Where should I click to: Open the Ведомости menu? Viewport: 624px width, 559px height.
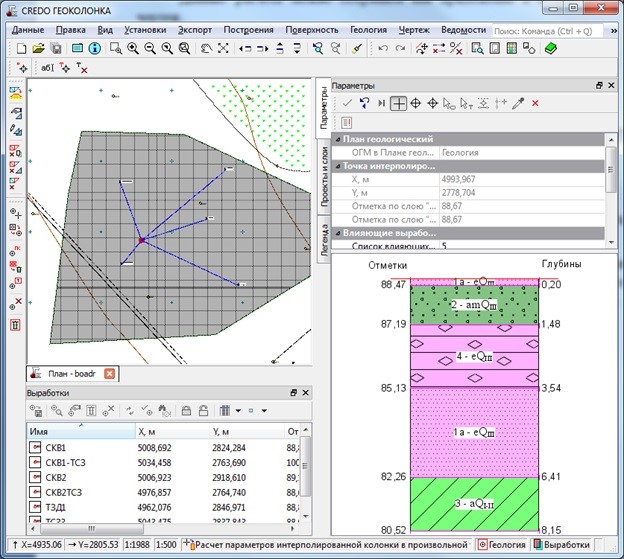click(463, 30)
